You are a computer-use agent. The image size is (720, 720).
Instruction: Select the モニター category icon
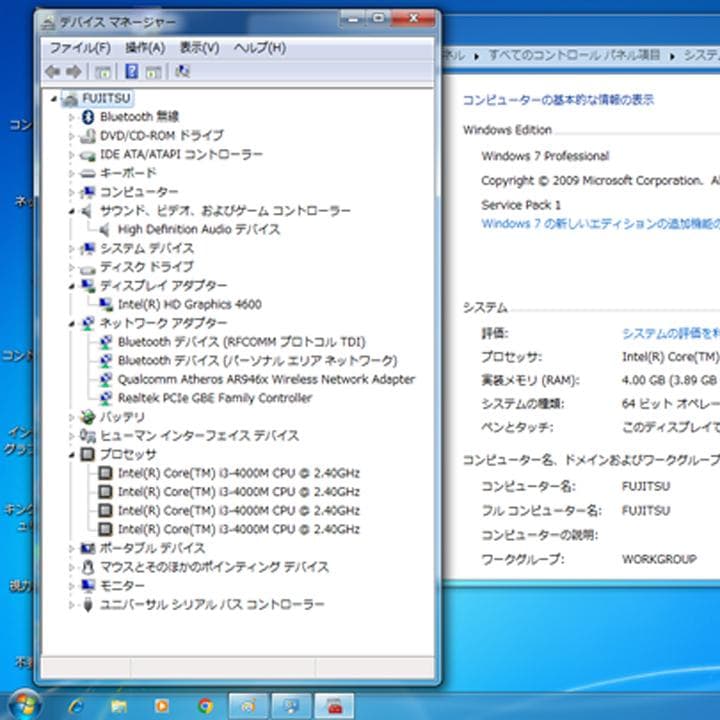tap(87, 585)
